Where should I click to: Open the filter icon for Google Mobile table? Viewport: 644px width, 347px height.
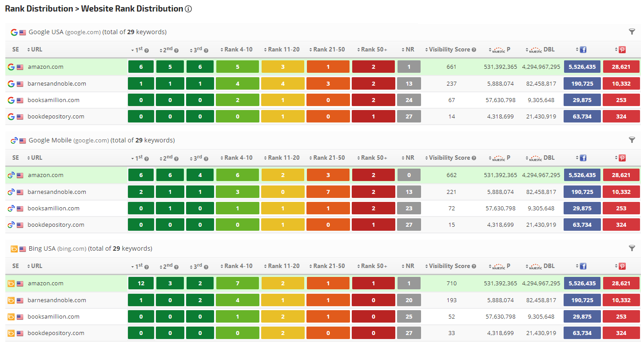[x=632, y=140]
